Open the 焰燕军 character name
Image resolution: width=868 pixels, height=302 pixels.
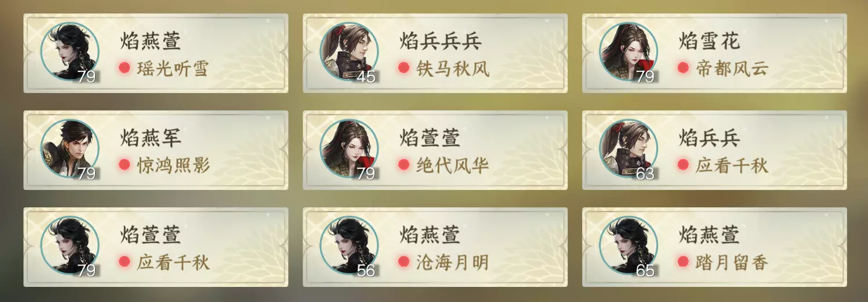[151, 138]
